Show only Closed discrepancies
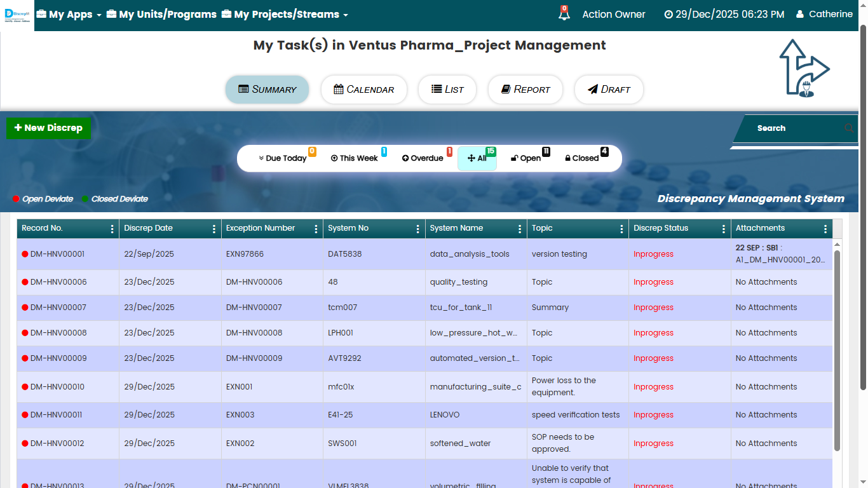Image resolution: width=868 pixels, height=488 pixels. coord(582,158)
